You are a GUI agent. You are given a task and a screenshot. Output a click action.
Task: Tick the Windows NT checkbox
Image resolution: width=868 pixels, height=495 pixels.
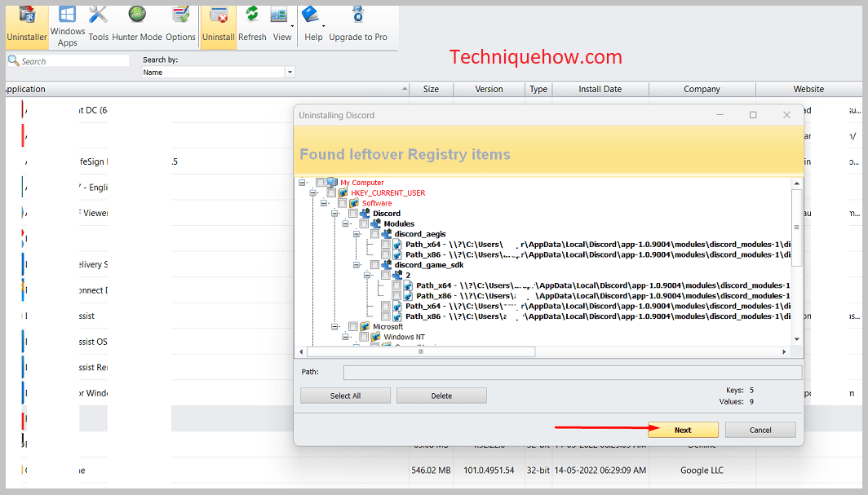(364, 337)
